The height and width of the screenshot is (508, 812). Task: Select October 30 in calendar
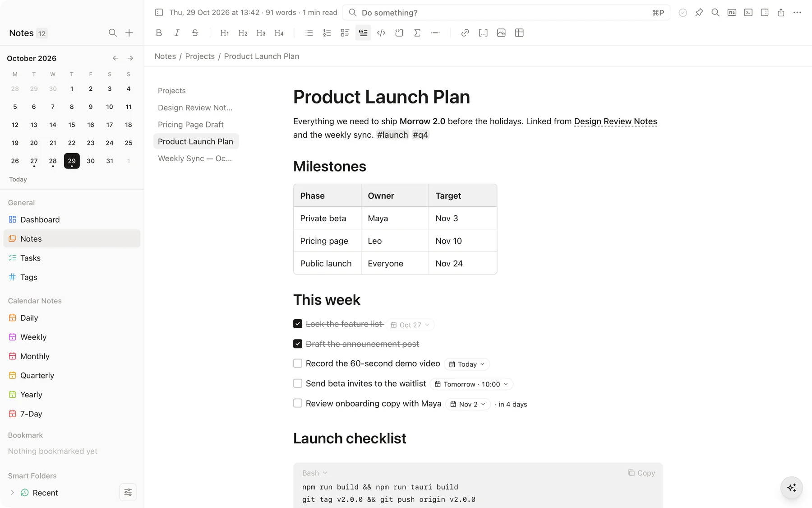91,161
